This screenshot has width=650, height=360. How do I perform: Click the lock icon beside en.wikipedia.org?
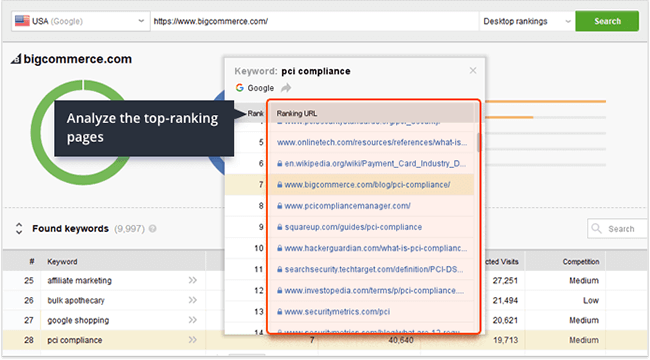(279, 163)
